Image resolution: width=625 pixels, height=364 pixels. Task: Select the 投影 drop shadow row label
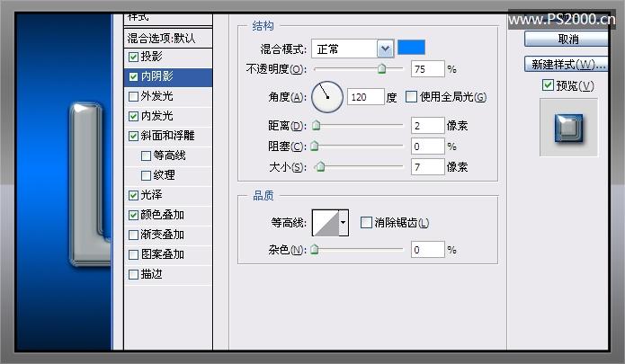[x=151, y=57]
